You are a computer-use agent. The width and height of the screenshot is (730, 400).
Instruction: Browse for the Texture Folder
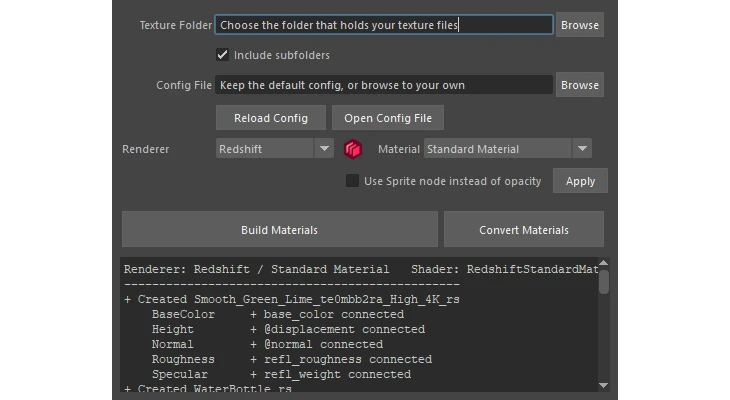[580, 25]
